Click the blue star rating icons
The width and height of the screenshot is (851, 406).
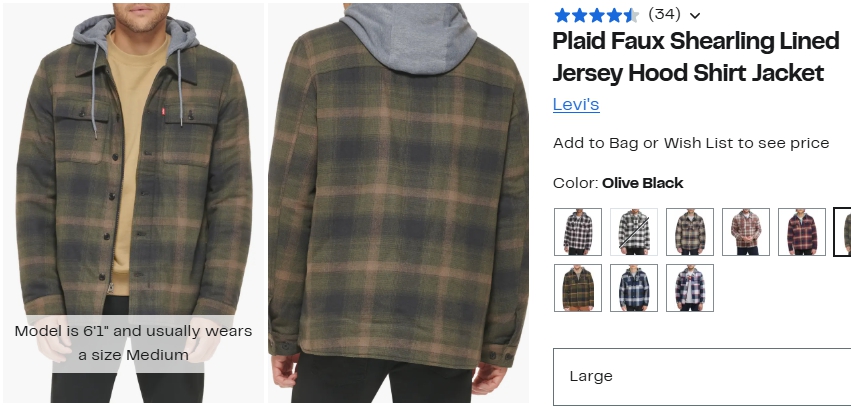tap(596, 15)
